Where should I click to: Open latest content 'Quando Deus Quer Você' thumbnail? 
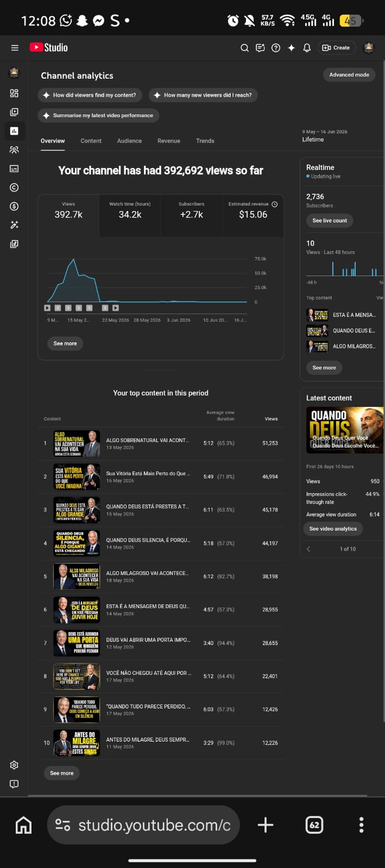pyautogui.click(x=345, y=430)
